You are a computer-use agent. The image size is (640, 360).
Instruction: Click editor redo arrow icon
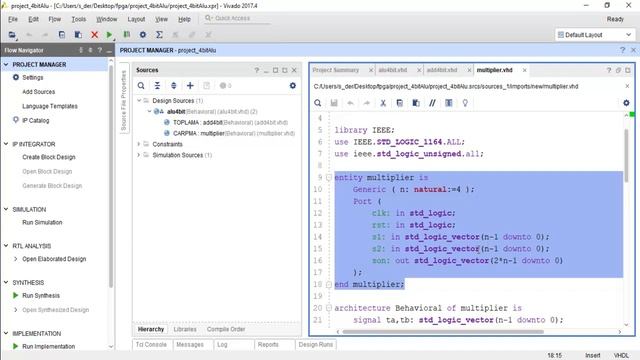coord(367,103)
